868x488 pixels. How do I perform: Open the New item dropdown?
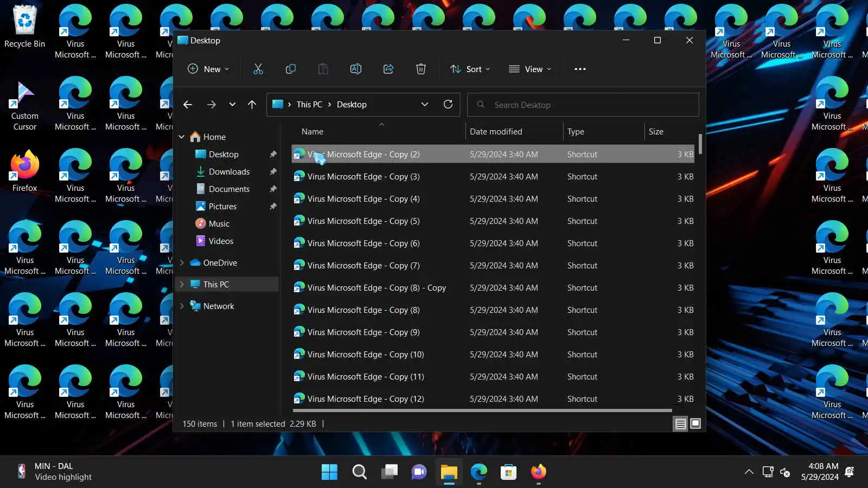tap(208, 69)
